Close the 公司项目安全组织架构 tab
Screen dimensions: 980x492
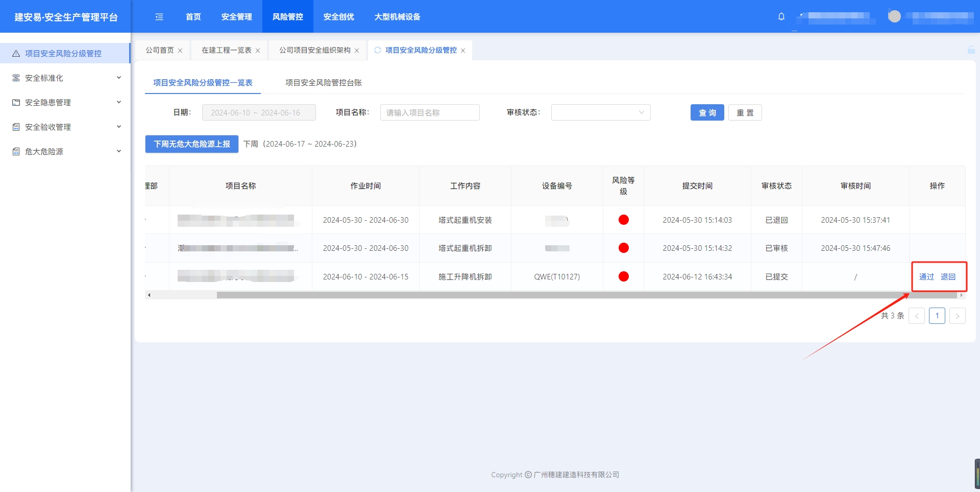pyautogui.click(x=357, y=51)
